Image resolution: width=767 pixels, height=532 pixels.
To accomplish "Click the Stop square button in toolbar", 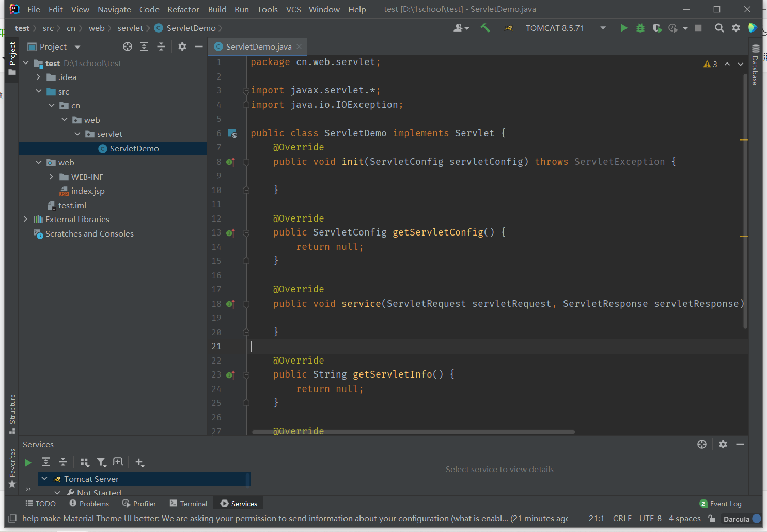I will (698, 28).
